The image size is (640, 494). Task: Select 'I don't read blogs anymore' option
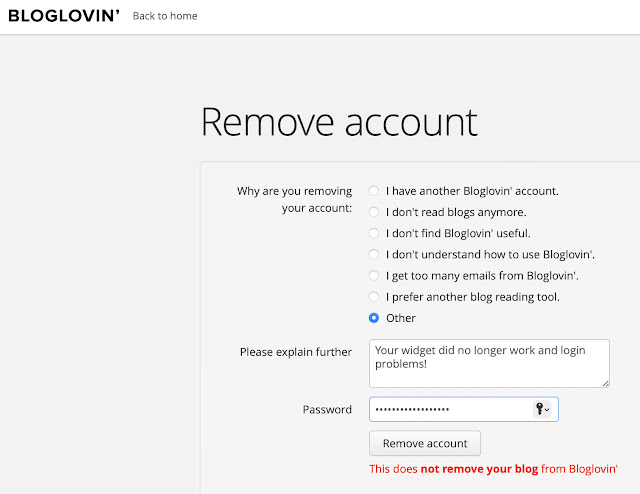click(x=373, y=212)
